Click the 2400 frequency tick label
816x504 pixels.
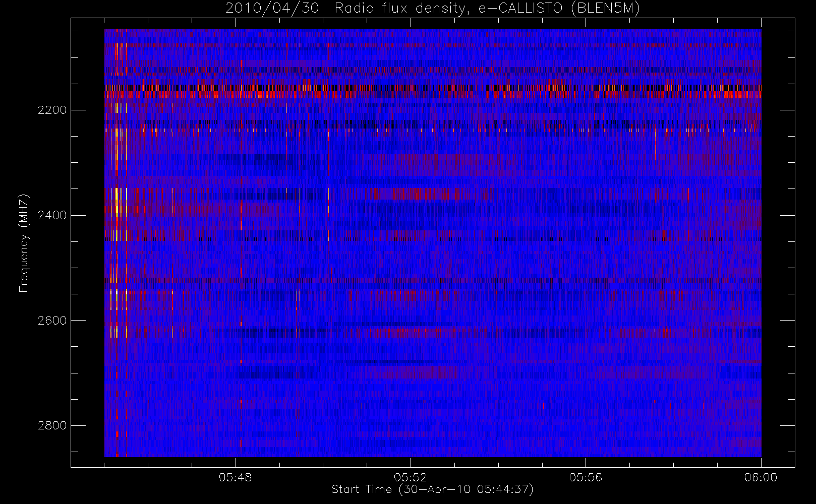(x=52, y=215)
